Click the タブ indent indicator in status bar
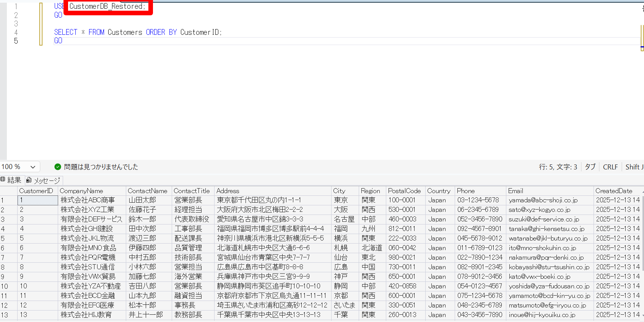This screenshot has height=322, width=644. pos(590,167)
